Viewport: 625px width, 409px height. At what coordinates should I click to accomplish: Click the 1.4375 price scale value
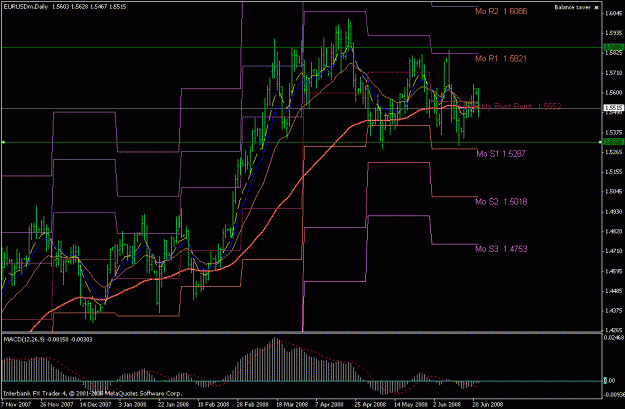click(x=613, y=311)
